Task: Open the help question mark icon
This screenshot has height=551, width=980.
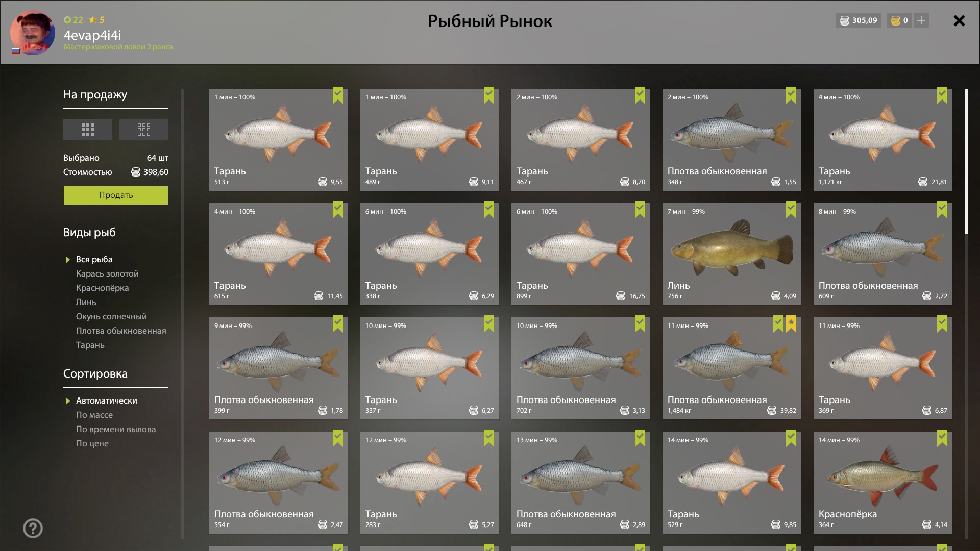Action: coord(33,528)
